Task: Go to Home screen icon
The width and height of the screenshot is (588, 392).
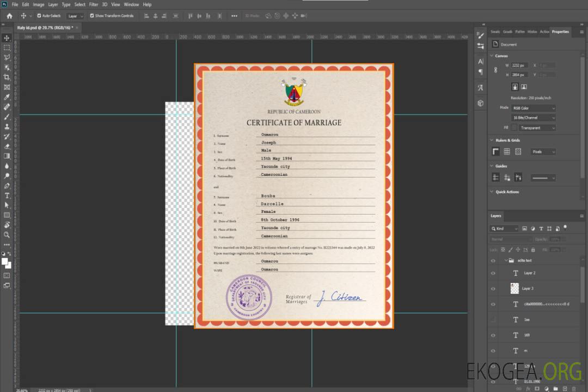Action: pos(9,16)
